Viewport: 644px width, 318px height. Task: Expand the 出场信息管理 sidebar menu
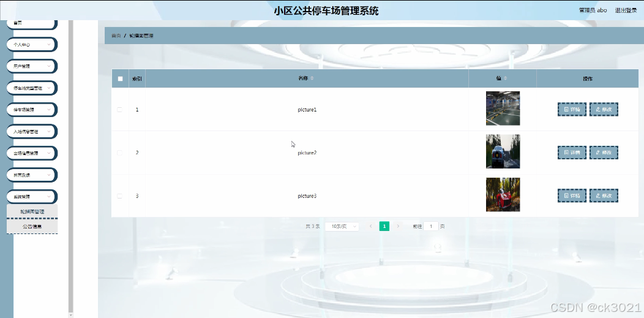[x=32, y=153]
